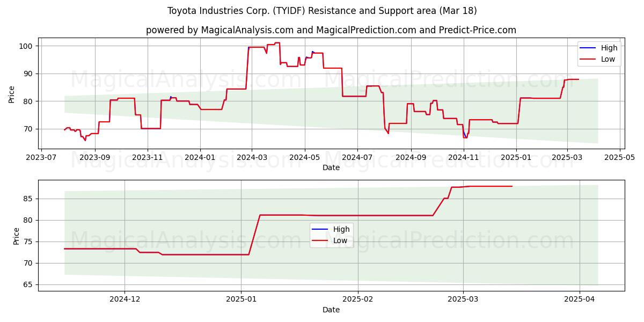
Task: Click the bottom chart 'Date' axis label
Action: pyautogui.click(x=331, y=310)
